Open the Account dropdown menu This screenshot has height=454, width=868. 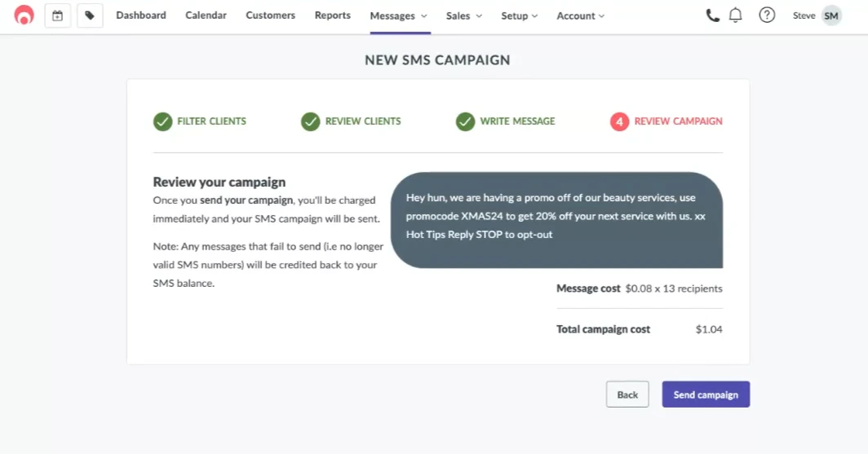(581, 16)
